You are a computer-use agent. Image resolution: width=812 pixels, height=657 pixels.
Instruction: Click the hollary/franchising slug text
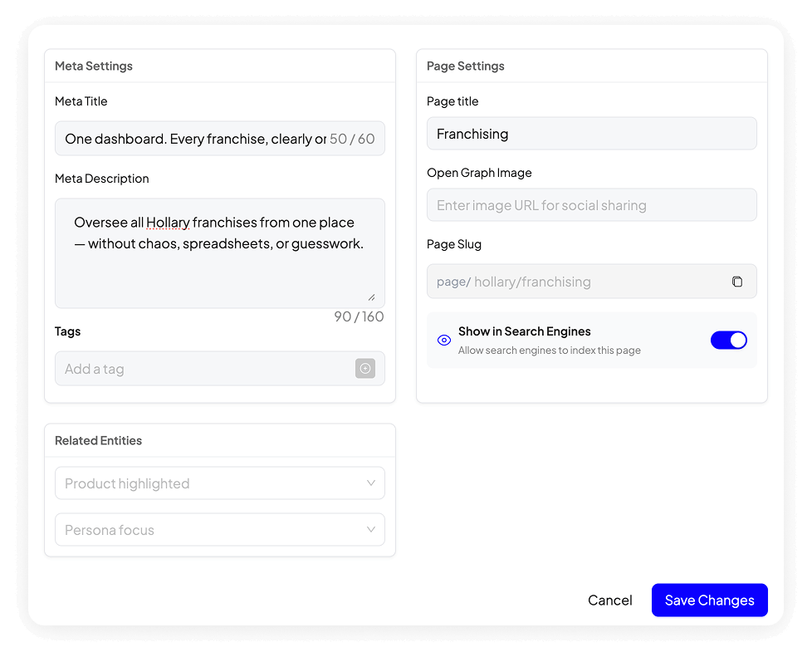pos(532,282)
